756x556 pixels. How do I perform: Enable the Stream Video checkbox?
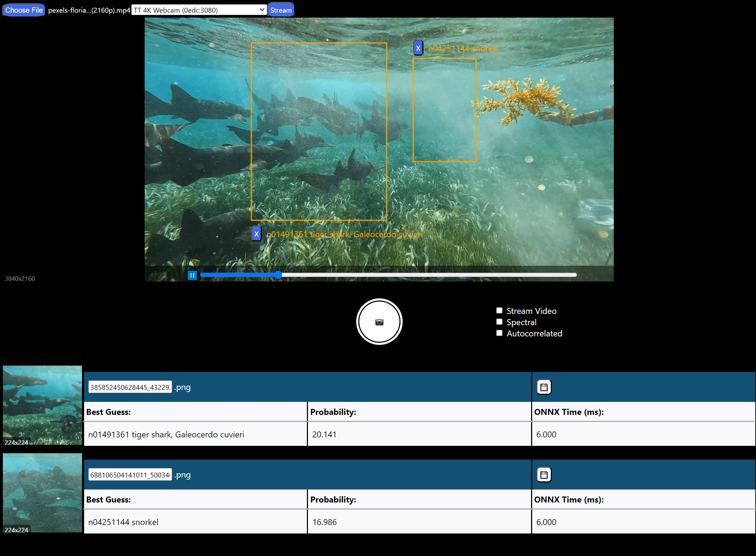tap(499, 310)
